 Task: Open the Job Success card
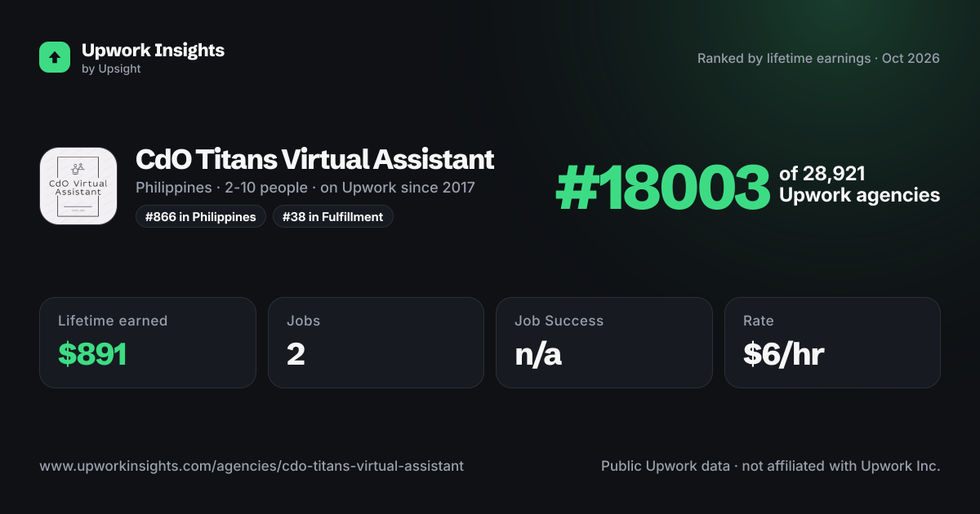pos(604,343)
